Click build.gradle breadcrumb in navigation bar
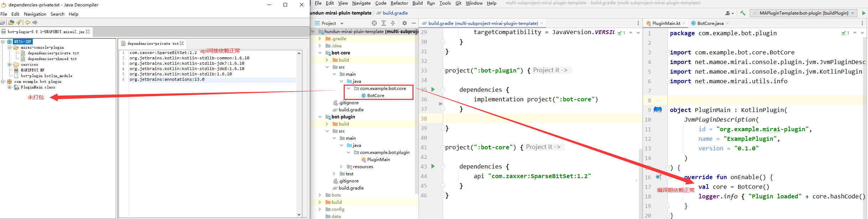 pos(392,13)
